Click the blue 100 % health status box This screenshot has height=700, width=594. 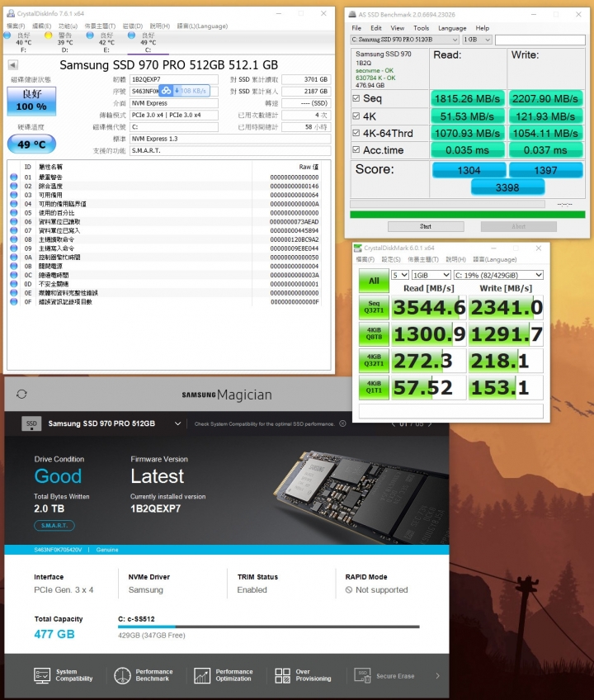31,102
